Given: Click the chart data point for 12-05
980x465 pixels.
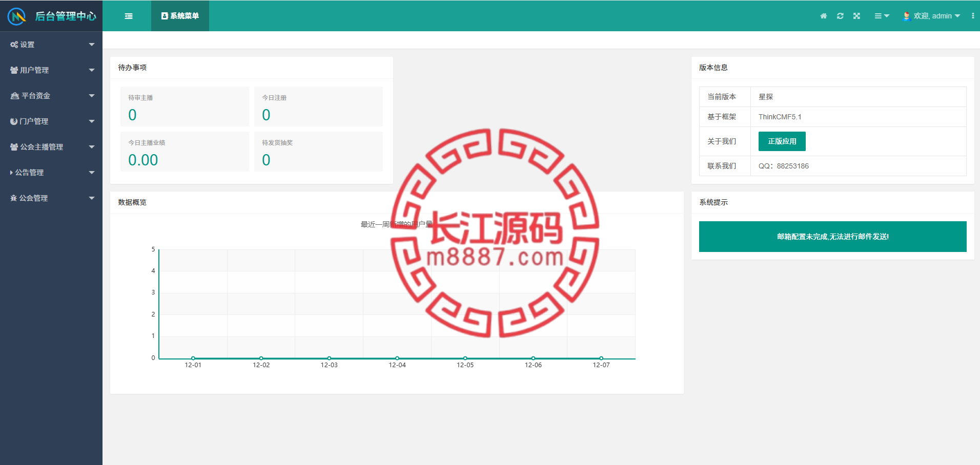Looking at the screenshot, I should (x=465, y=358).
